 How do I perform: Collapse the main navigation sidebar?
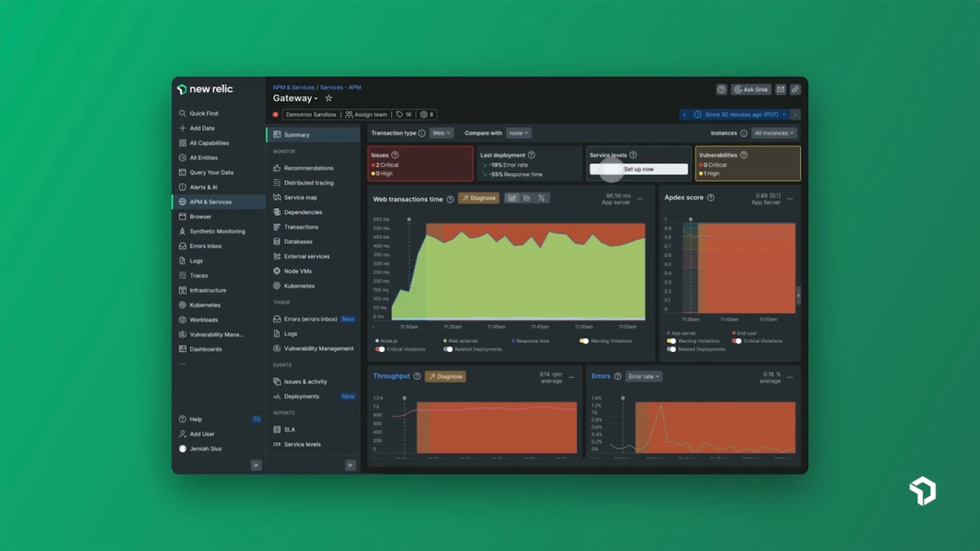(x=256, y=465)
